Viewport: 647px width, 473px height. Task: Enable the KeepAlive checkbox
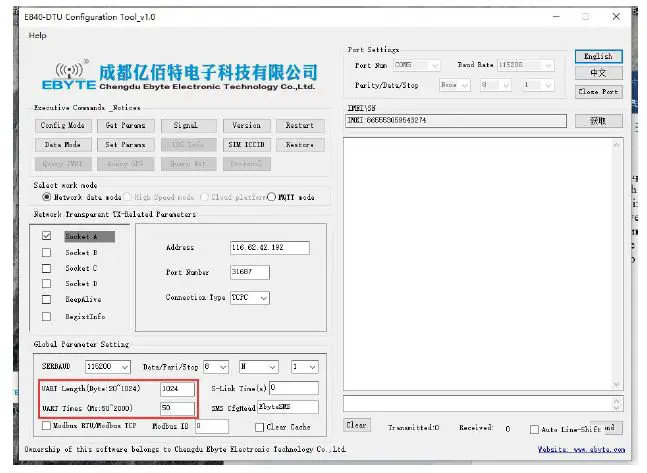coord(47,300)
